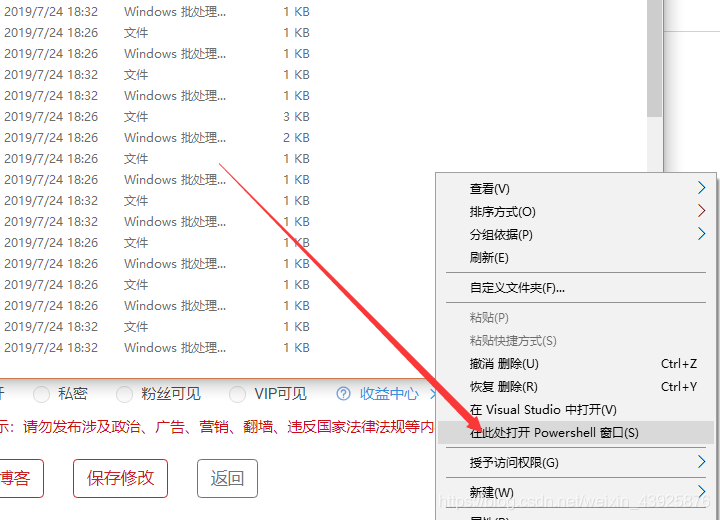
Task: Open the 收益中心 link
Action: pos(389,394)
